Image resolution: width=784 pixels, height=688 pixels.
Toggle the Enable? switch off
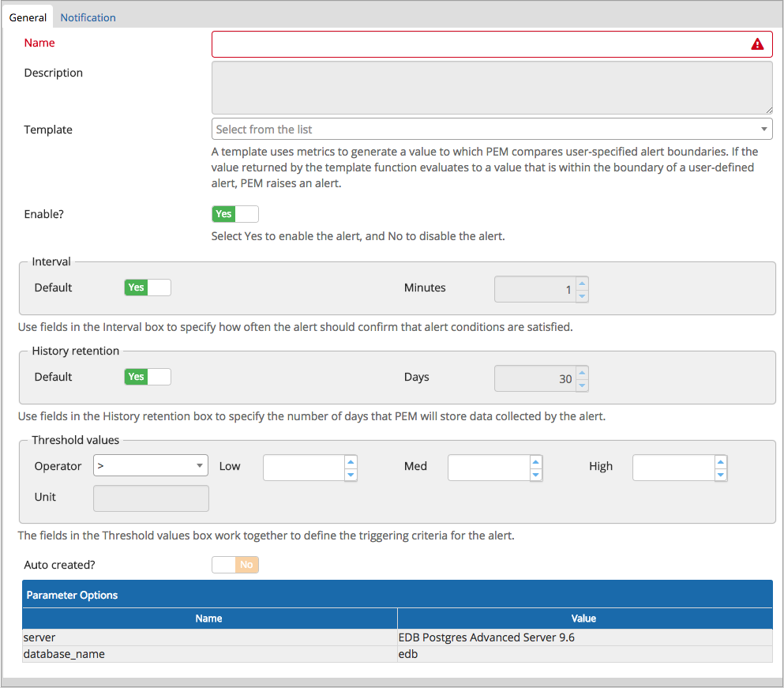click(x=234, y=214)
